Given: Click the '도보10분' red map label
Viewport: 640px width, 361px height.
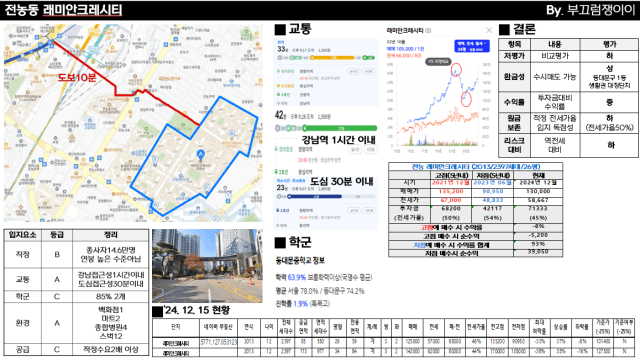Looking at the screenshot, I should pos(77,77).
